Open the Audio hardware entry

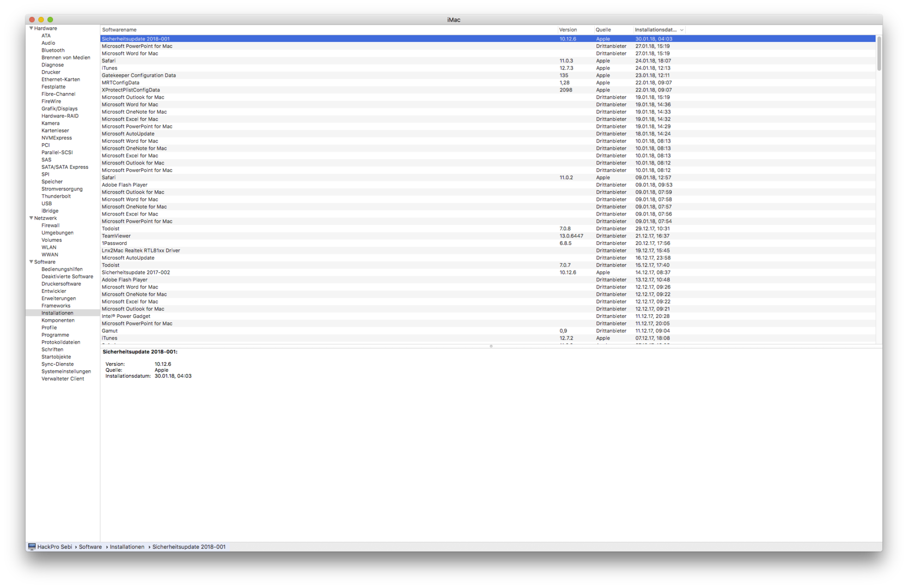point(48,43)
